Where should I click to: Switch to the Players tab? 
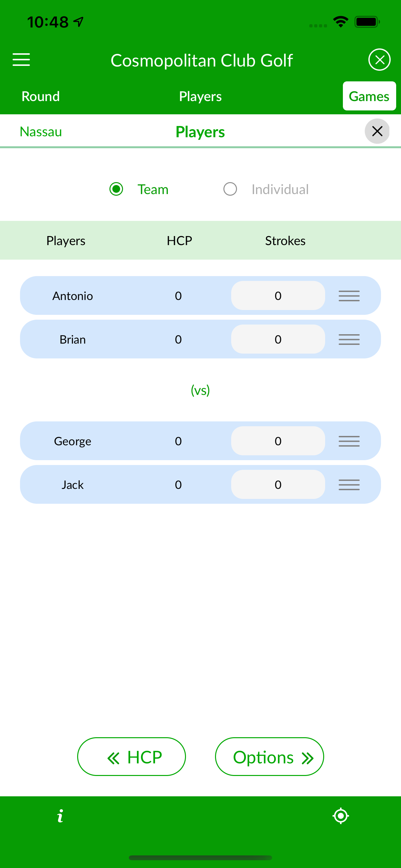pyautogui.click(x=200, y=96)
